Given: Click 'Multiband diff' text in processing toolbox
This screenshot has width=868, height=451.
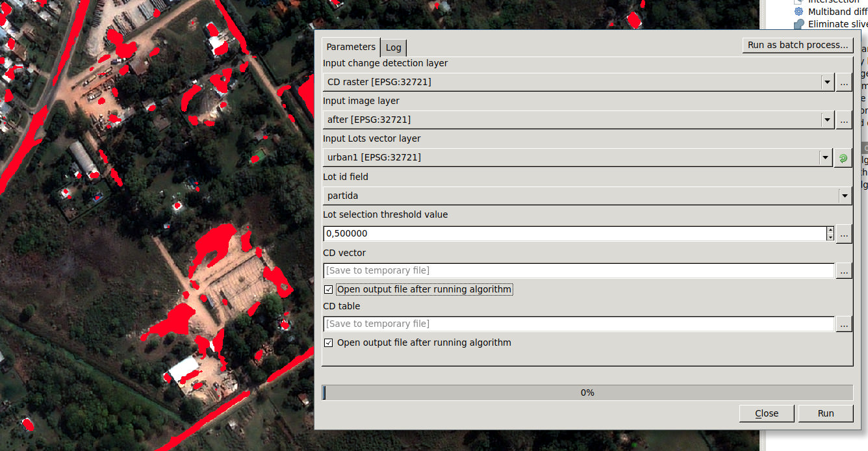Looking at the screenshot, I should point(837,12).
